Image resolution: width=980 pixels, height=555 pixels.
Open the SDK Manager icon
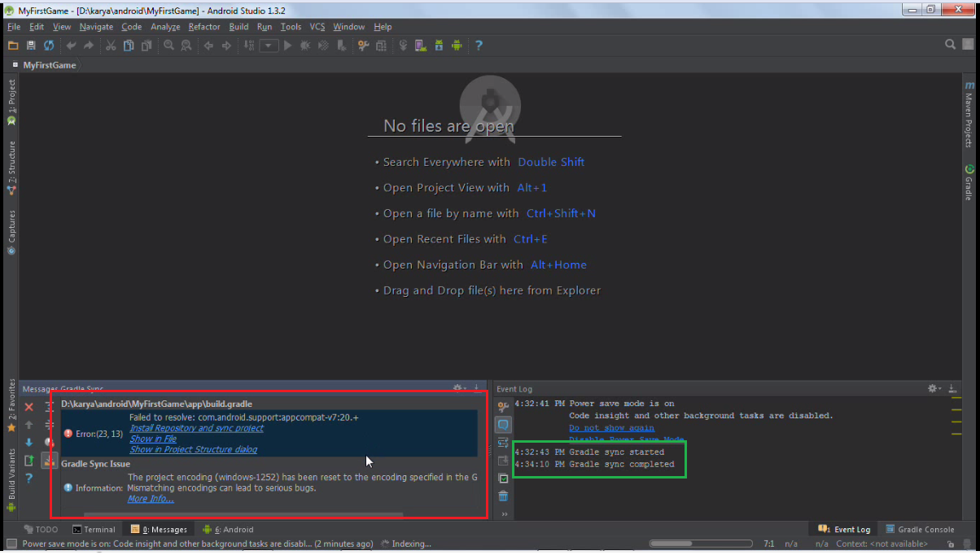[439, 46]
